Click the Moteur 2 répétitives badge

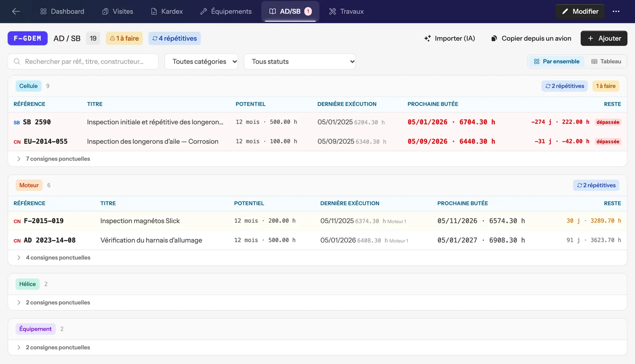596,185
